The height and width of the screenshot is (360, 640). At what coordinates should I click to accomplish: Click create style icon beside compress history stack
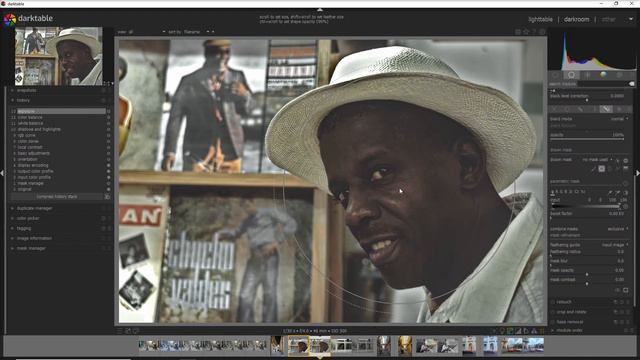tap(107, 197)
